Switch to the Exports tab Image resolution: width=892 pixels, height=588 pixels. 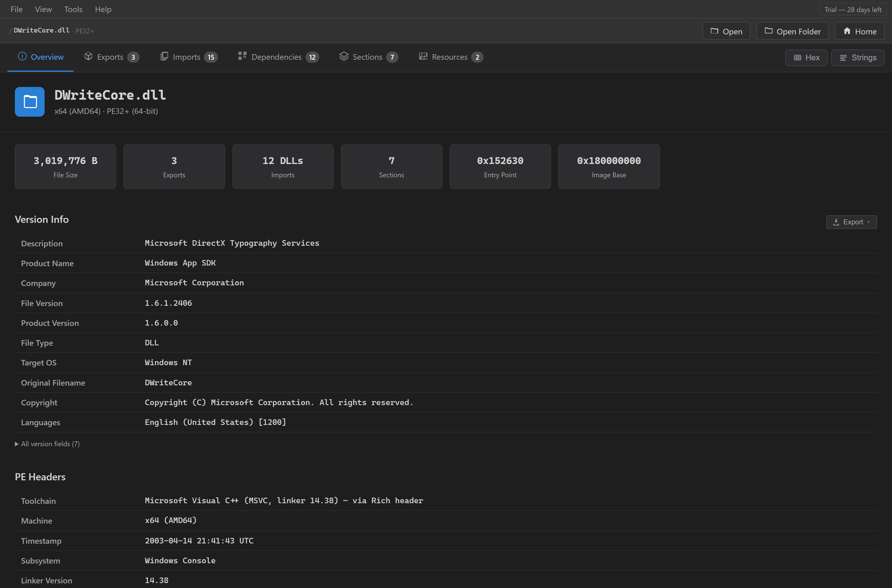point(111,57)
